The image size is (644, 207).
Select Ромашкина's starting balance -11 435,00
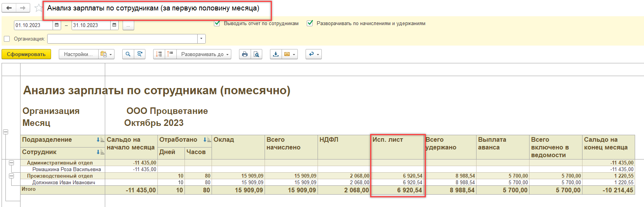[x=132, y=170]
